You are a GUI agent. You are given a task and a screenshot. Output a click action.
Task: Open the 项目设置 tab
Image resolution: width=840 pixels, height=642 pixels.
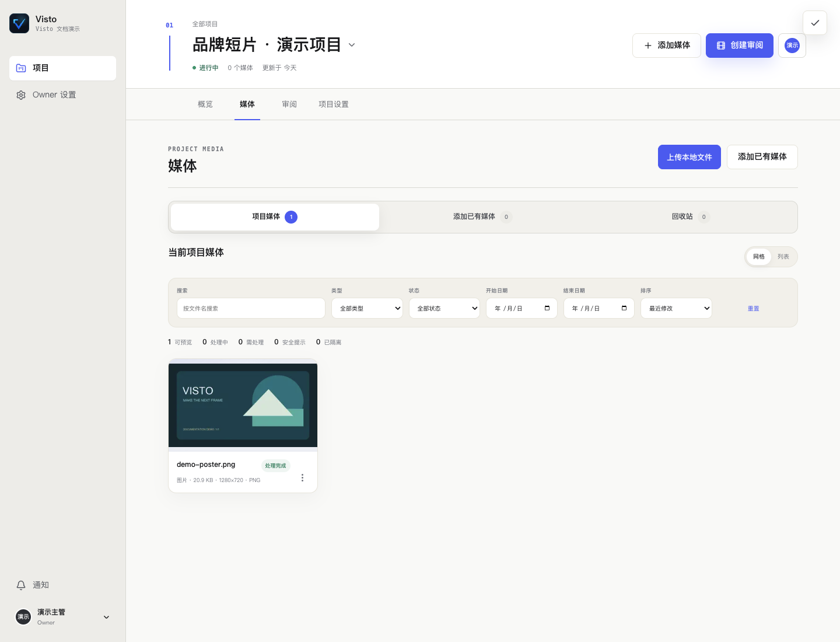tap(334, 104)
